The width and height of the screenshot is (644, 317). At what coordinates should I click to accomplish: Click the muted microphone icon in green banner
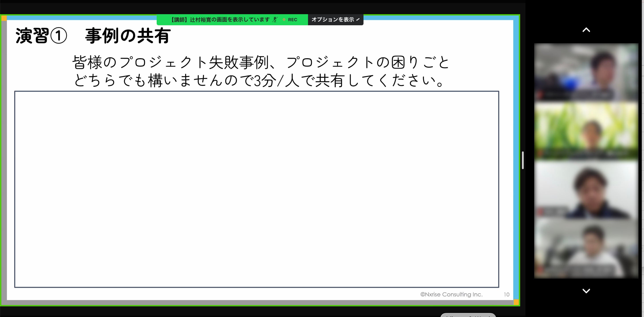[275, 20]
